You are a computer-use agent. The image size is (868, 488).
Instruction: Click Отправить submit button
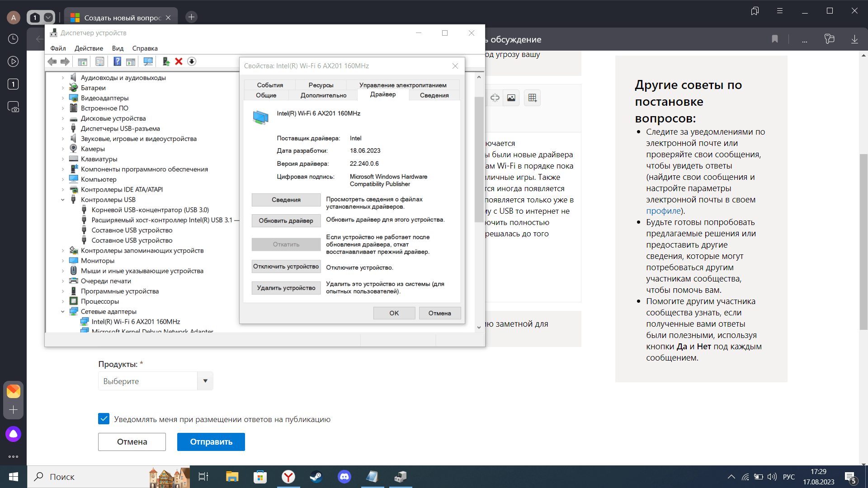[211, 442]
